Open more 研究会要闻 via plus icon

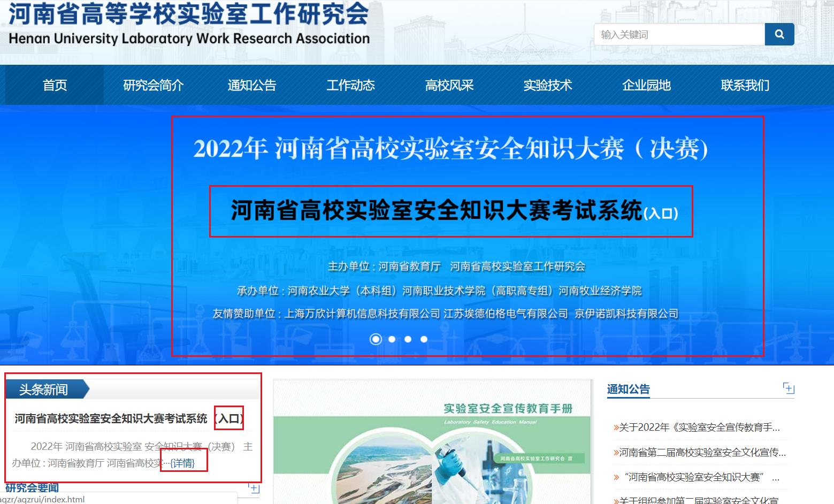[254, 488]
